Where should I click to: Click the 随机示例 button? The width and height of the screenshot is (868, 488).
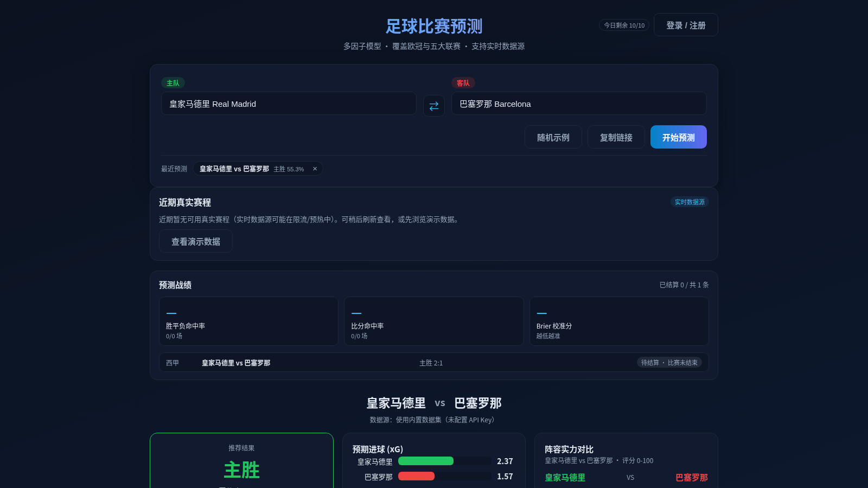(553, 137)
